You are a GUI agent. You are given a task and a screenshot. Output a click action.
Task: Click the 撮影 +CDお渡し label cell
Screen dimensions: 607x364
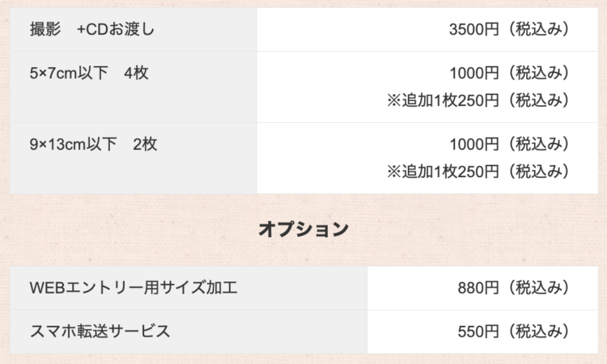tap(134, 29)
